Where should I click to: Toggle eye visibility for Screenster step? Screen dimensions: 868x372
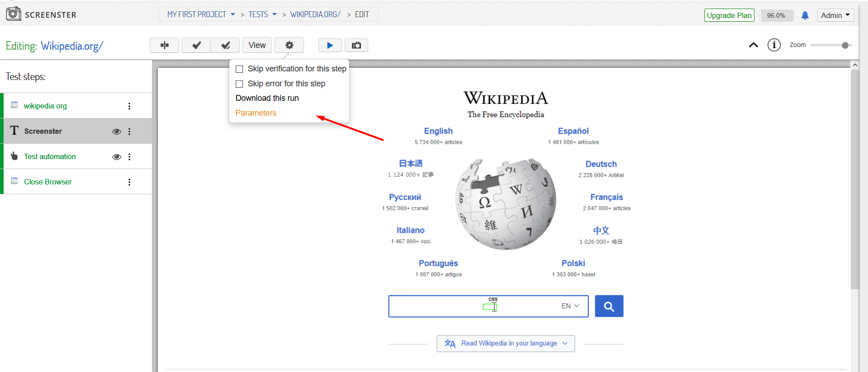(x=117, y=132)
